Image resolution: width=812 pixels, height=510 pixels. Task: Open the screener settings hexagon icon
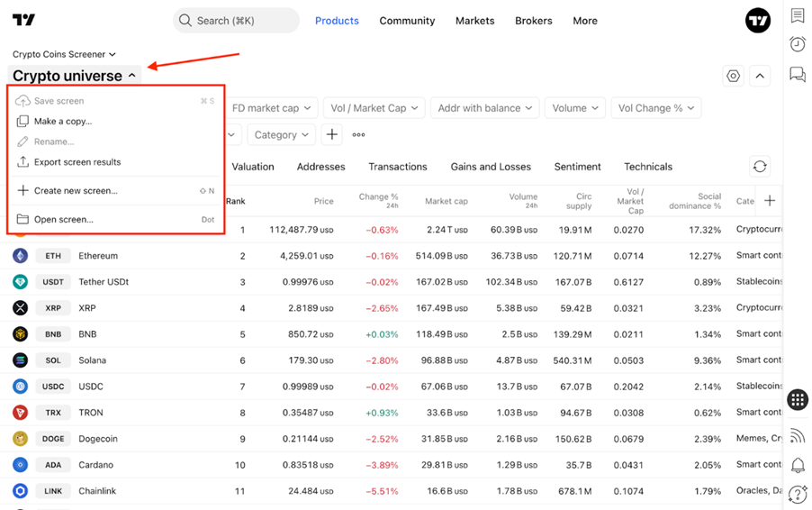click(x=734, y=77)
